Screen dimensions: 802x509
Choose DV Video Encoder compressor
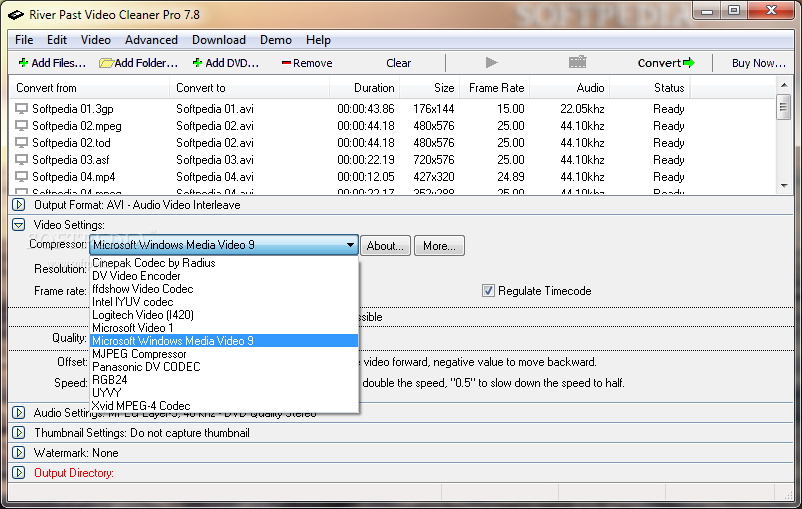[224, 276]
